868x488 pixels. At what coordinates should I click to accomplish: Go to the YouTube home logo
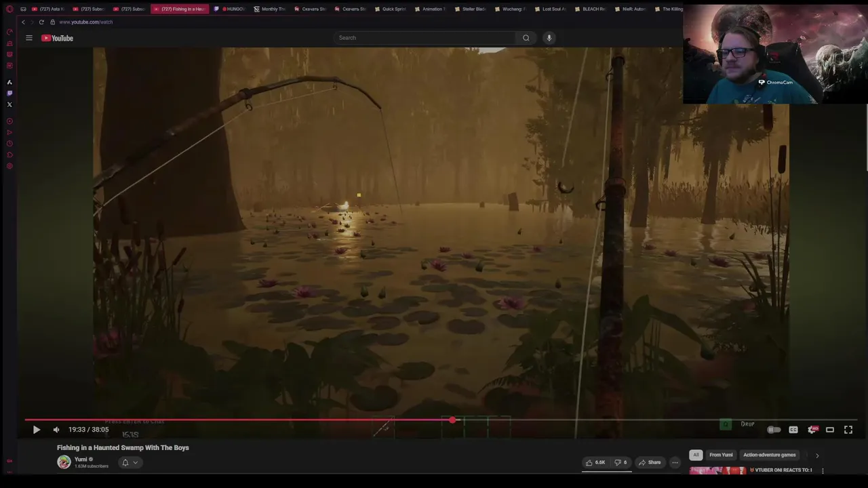(x=57, y=38)
